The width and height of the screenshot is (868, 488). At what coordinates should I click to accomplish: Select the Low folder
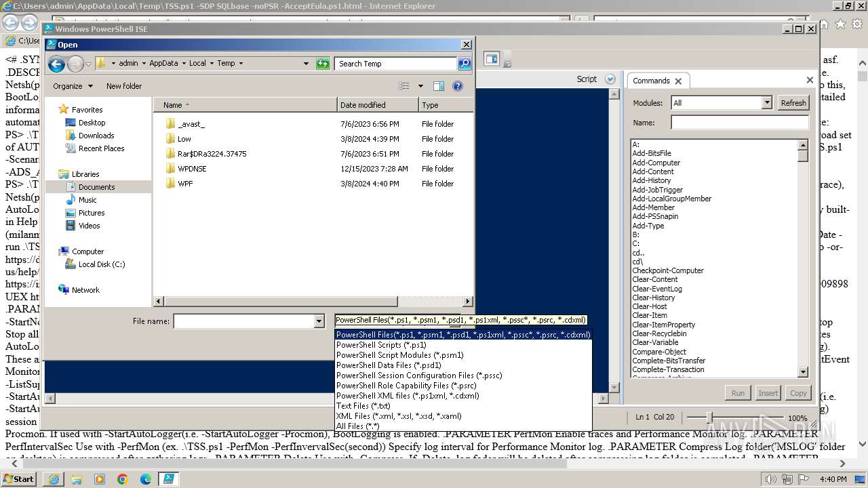tap(184, 139)
